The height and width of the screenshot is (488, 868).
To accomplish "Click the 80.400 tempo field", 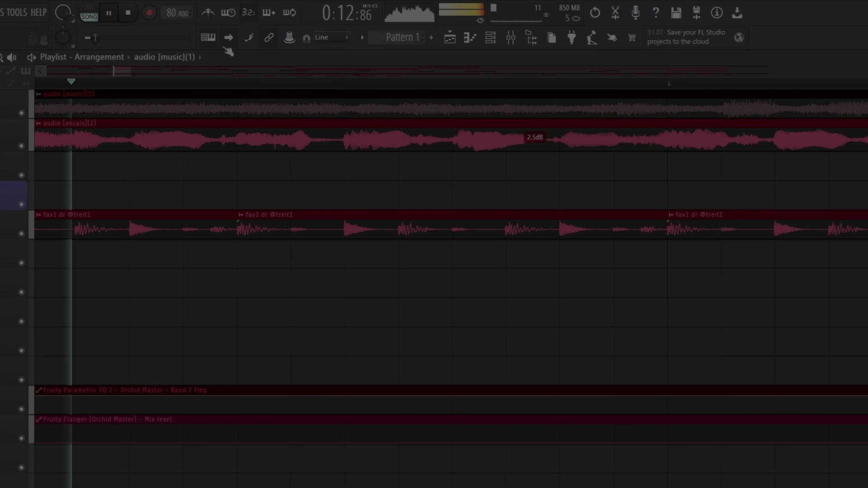I will [178, 13].
